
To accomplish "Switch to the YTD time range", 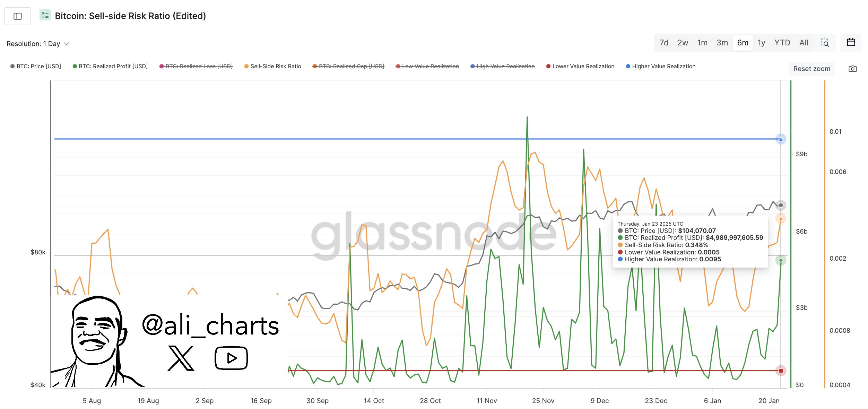I will click(782, 43).
